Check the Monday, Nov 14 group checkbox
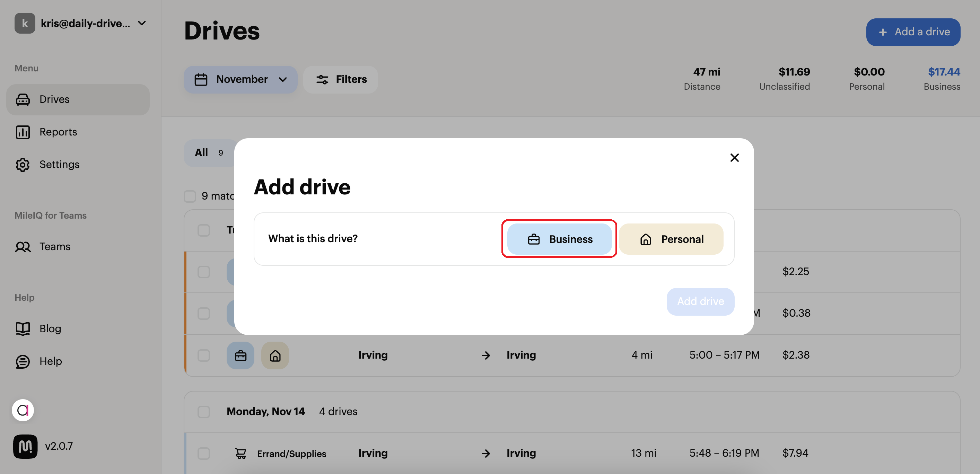This screenshot has width=980, height=474. [x=204, y=412]
